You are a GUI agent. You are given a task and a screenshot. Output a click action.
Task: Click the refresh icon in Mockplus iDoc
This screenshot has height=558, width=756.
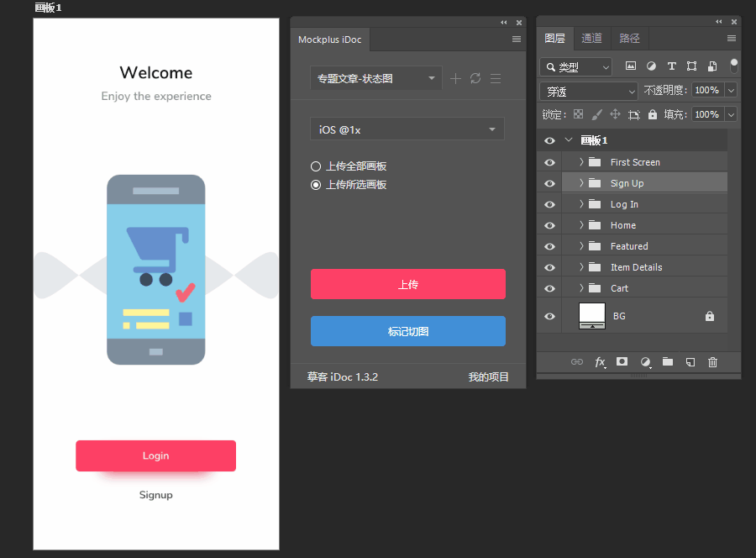475,78
